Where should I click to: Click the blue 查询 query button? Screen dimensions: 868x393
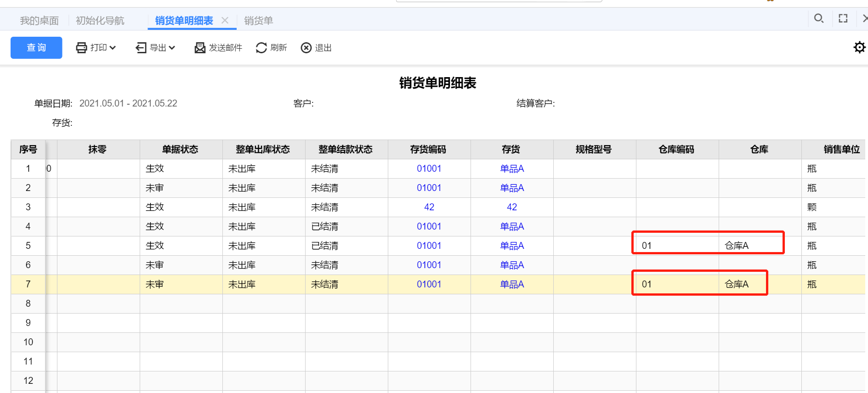(36, 48)
